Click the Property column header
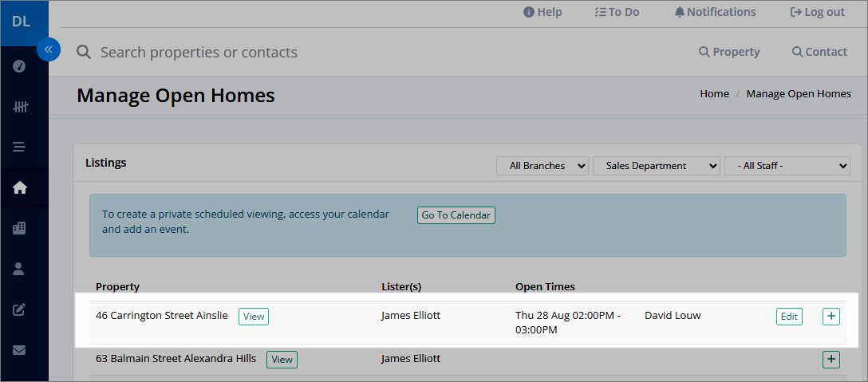This screenshot has height=382, width=868. pos(117,287)
